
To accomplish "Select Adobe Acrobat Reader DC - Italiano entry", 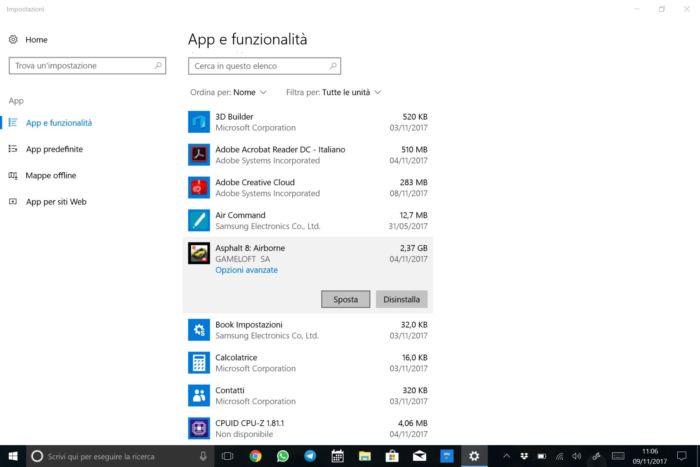I will pyautogui.click(x=280, y=149).
